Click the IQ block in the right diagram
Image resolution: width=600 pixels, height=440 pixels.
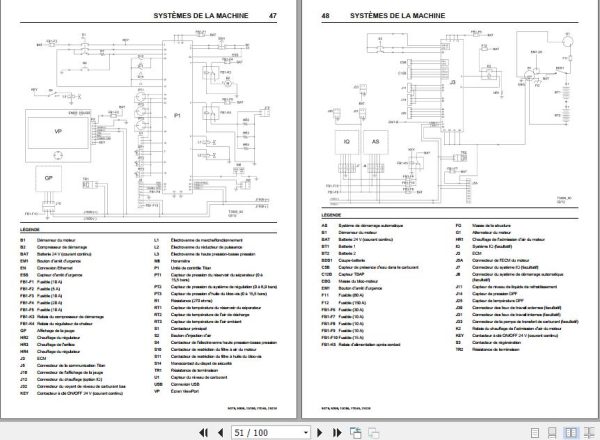click(347, 142)
